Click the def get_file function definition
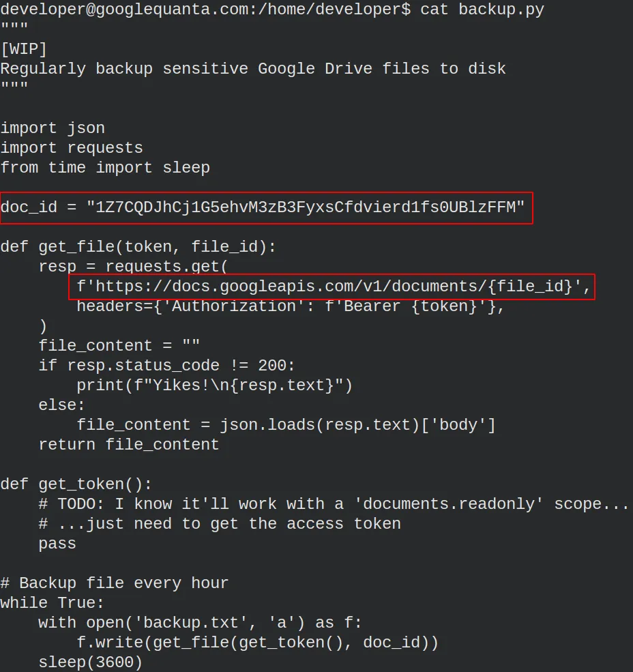Image resolution: width=633 pixels, height=672 pixels. click(138, 247)
